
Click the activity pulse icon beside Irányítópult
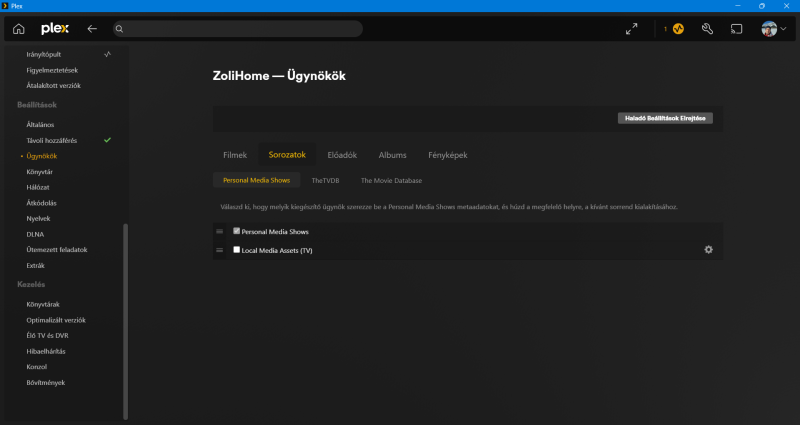click(x=107, y=54)
